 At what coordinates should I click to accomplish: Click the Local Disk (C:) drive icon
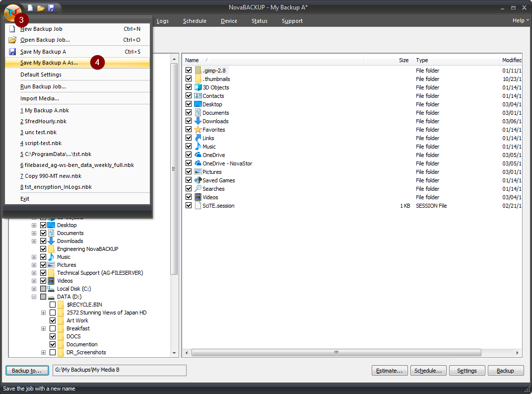[x=51, y=289]
